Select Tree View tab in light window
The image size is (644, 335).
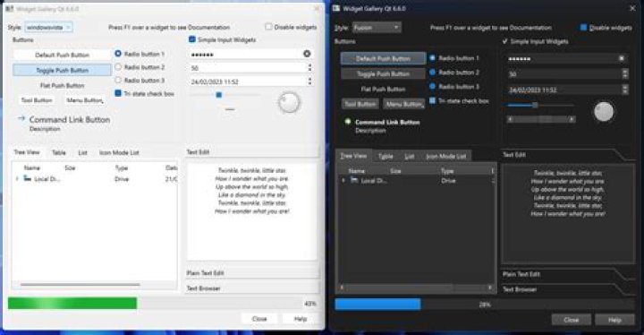coord(27,152)
